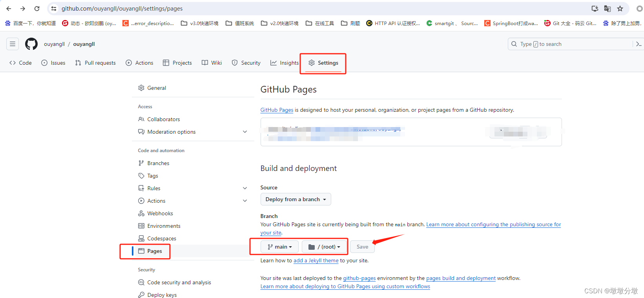Open the v3.0快递环境 bookmark folder
The height and width of the screenshot is (298, 644).
200,23
